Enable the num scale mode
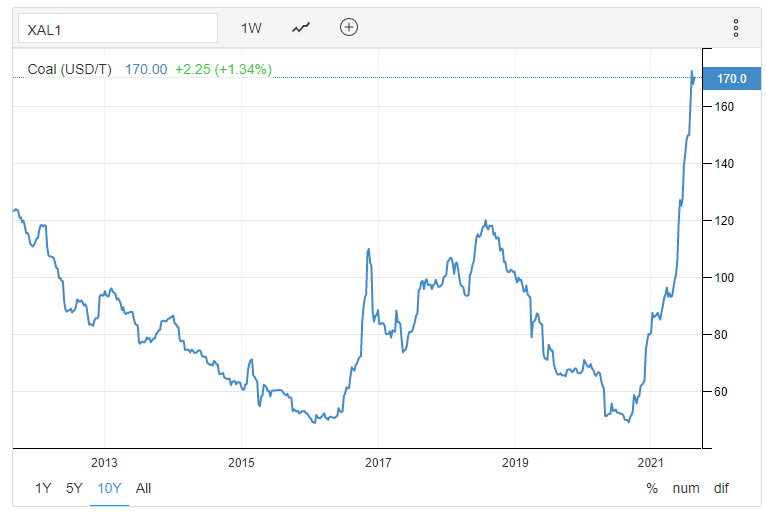 686,488
